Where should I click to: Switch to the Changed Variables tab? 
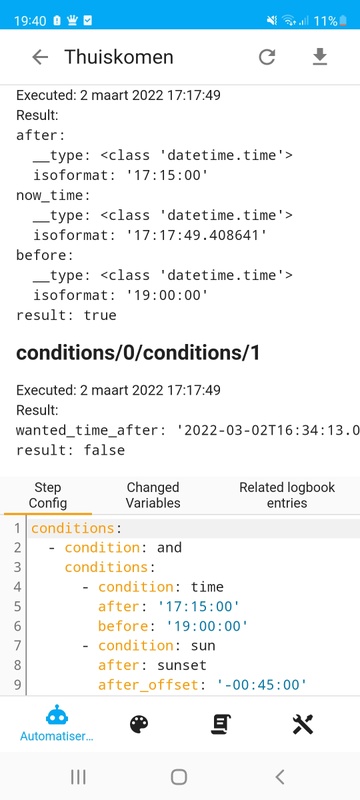click(x=153, y=495)
